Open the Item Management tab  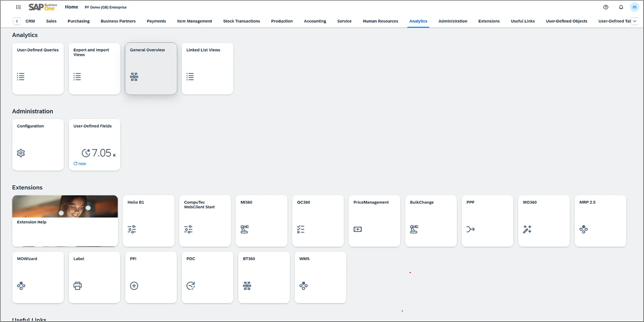point(194,21)
